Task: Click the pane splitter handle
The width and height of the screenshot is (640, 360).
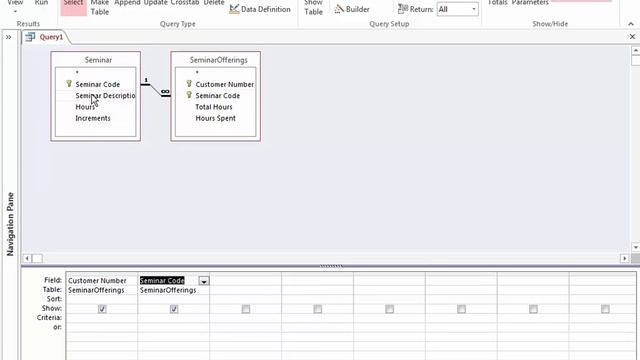Action: [x=331, y=266]
